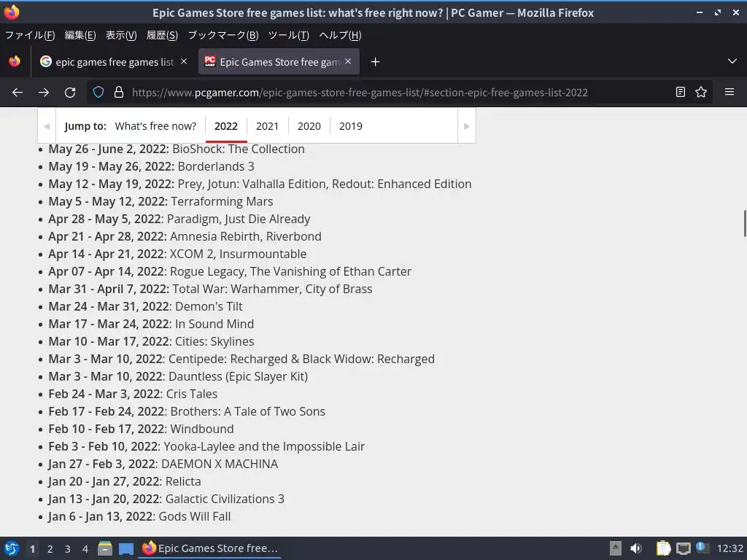The width and height of the screenshot is (747, 560).
Task: Open the network display tray icon
Action: (683, 549)
